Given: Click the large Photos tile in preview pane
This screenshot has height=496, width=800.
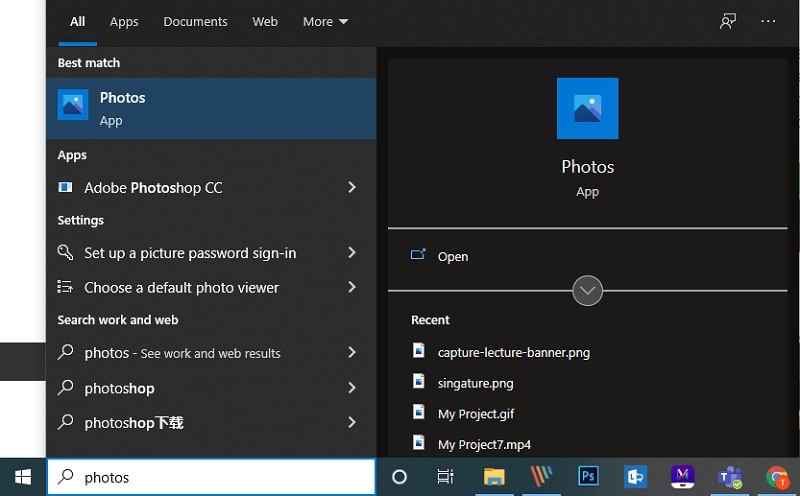Looking at the screenshot, I should tap(587, 108).
